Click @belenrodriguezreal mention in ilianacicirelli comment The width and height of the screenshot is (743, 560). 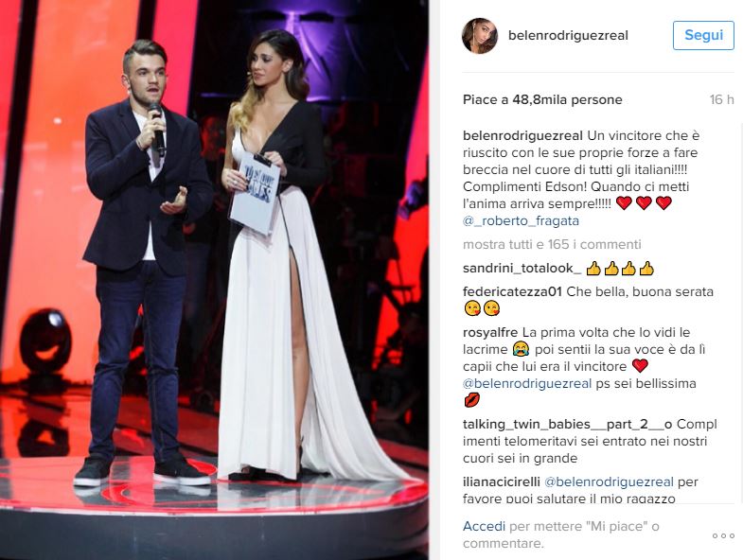(x=609, y=481)
